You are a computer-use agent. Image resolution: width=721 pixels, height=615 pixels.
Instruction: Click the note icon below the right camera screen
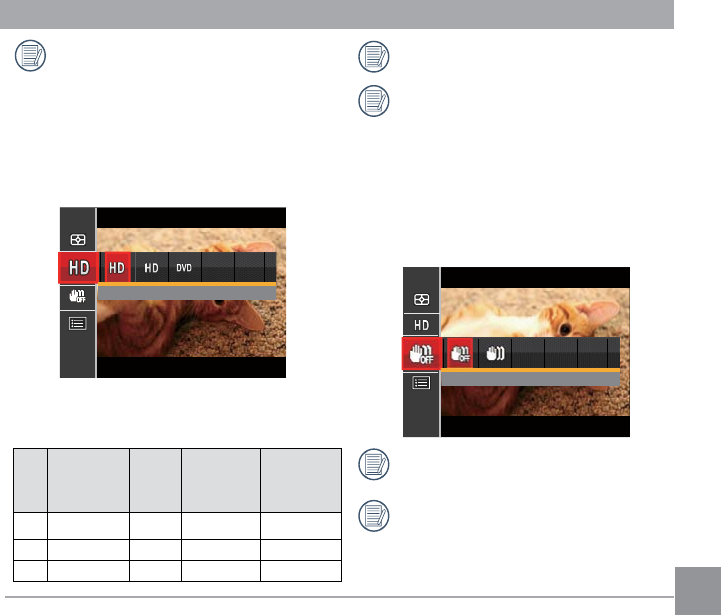coord(374,465)
